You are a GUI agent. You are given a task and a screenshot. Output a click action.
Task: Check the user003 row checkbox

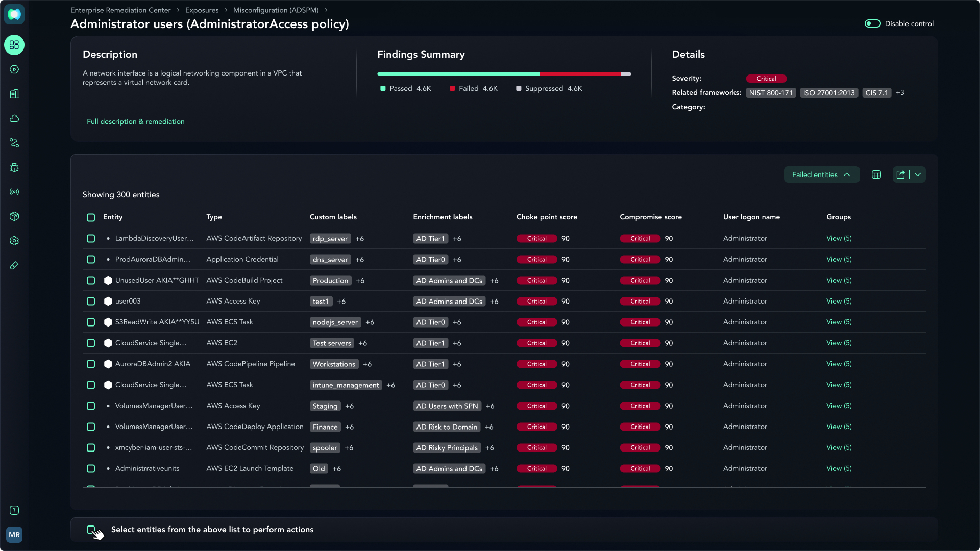click(91, 301)
